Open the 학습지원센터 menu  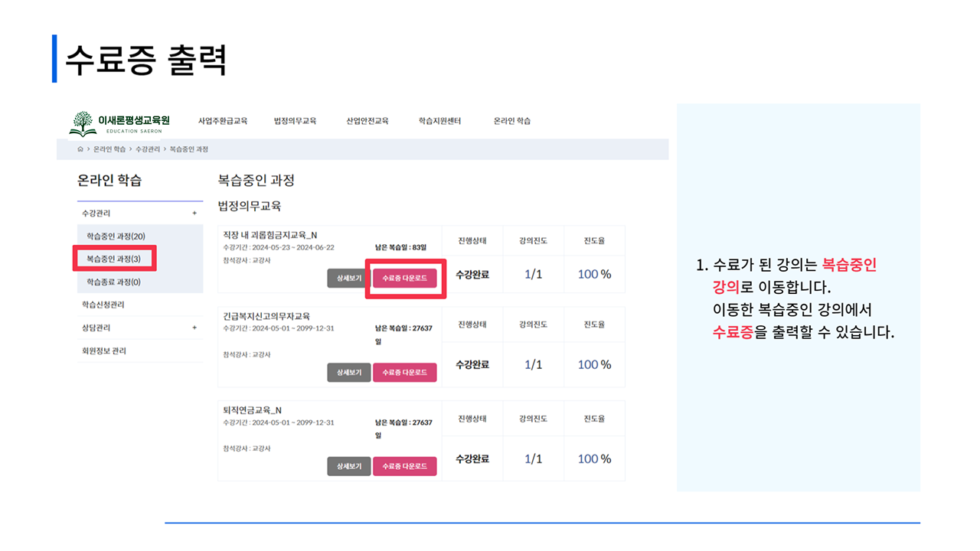click(439, 121)
